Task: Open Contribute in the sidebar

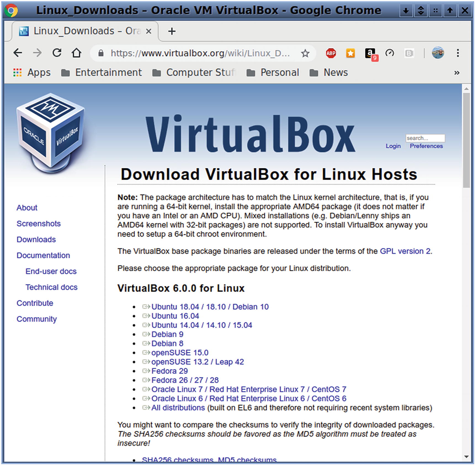Action: [x=35, y=303]
